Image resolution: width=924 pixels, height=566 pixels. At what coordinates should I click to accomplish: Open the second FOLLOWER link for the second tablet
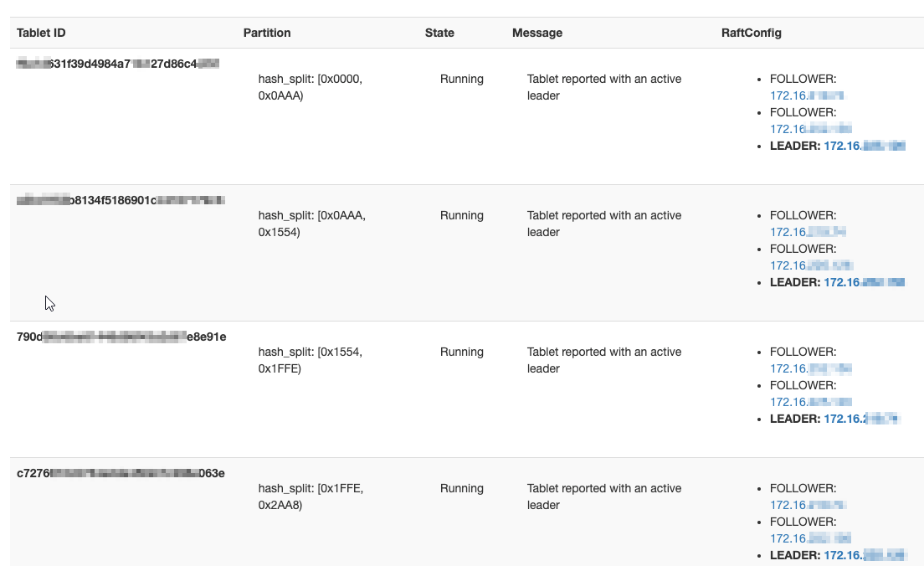tap(808, 265)
